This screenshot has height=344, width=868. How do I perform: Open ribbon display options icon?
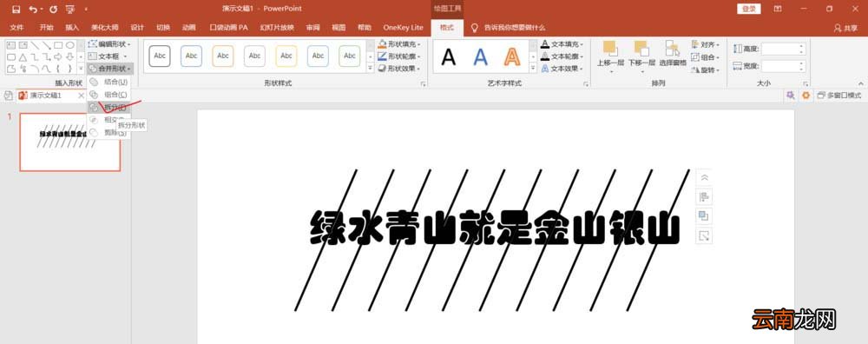click(778, 9)
